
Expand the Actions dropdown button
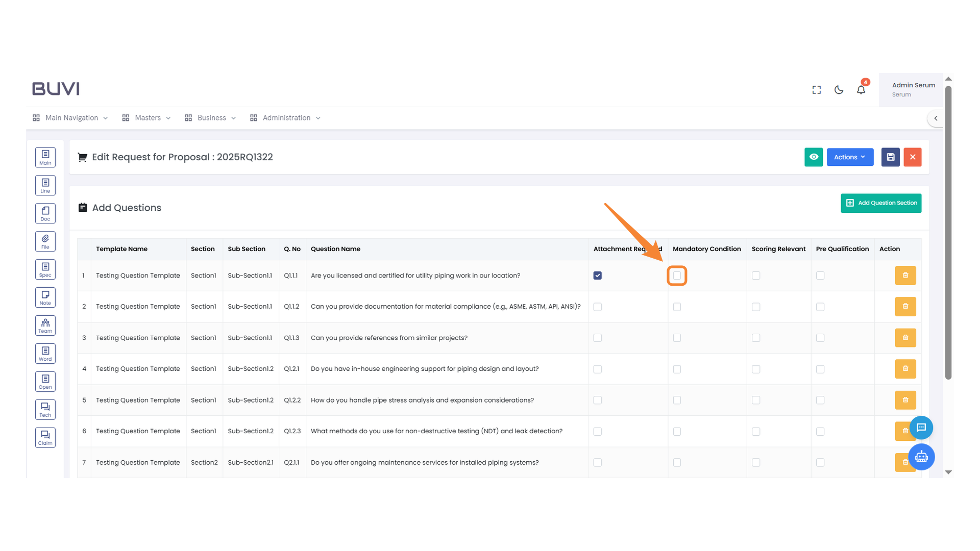coord(850,157)
